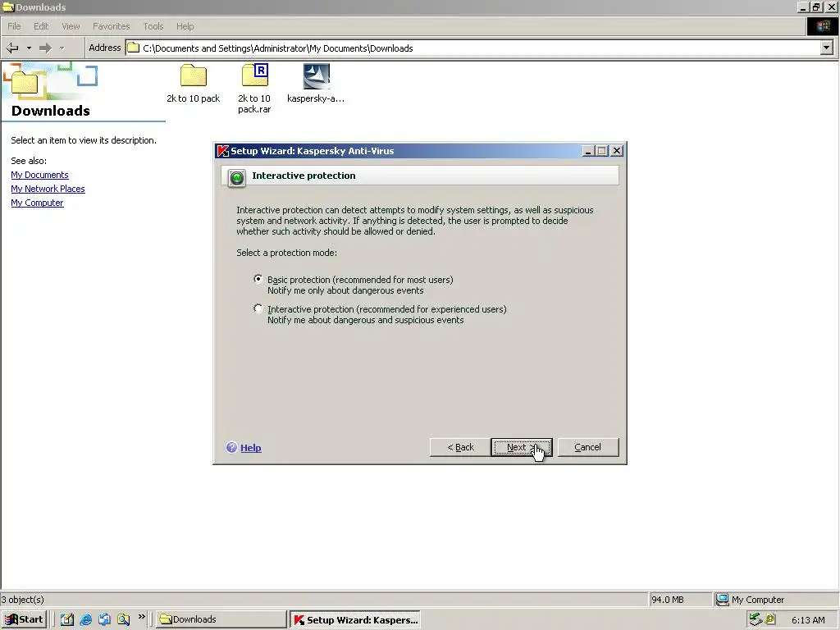Click the Show Desktop quick launch icon
This screenshot has height=630, width=840.
click(x=67, y=619)
